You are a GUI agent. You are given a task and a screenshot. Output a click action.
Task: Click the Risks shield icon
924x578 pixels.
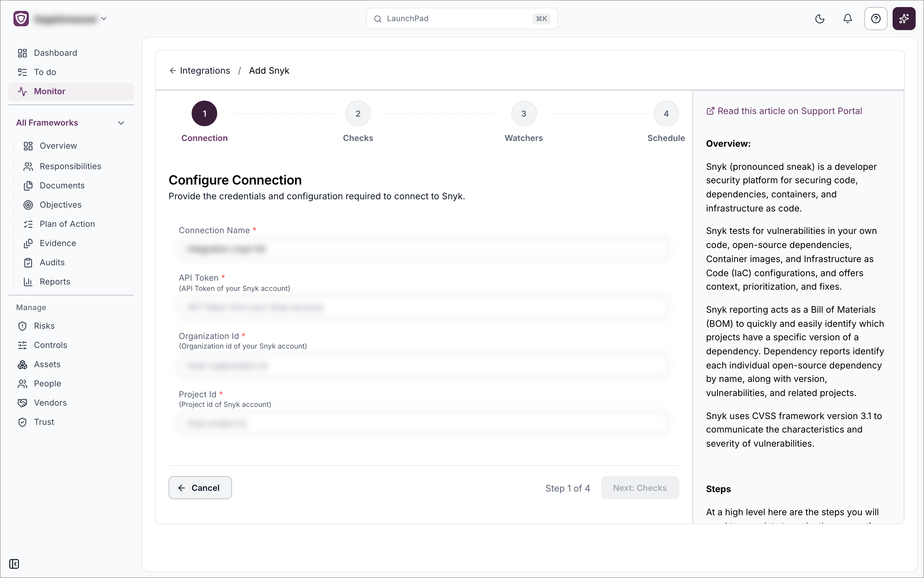coord(22,326)
